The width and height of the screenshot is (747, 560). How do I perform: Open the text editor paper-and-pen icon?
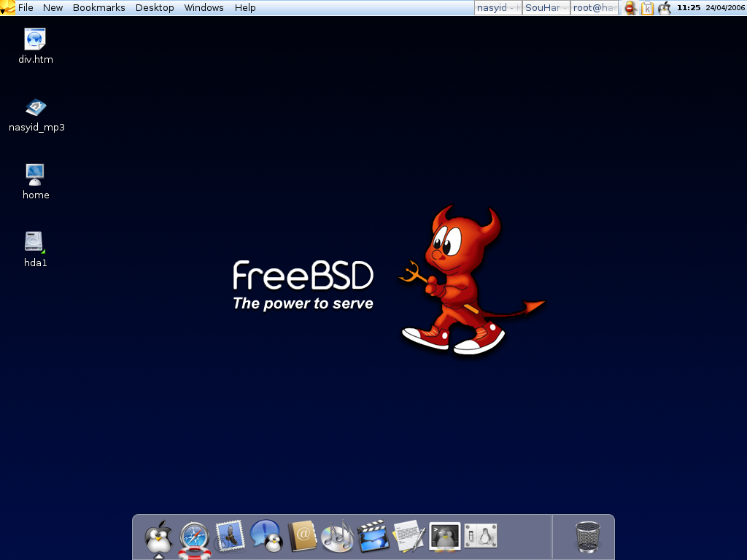409,537
